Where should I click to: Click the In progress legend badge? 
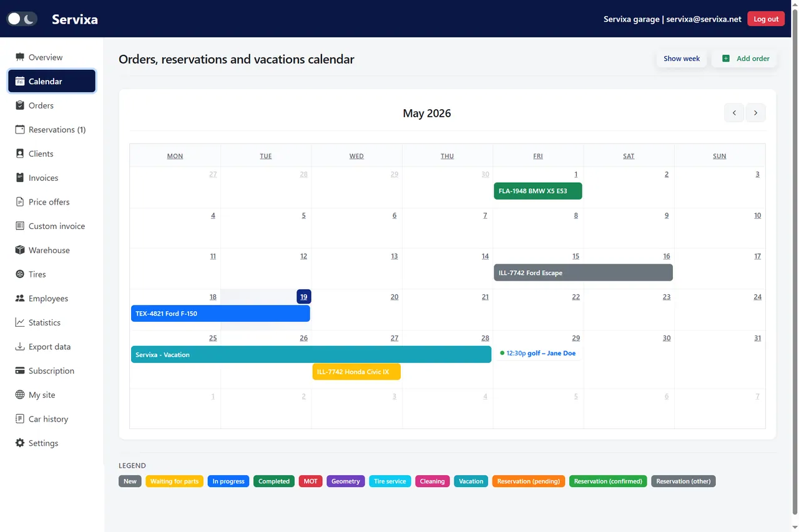click(228, 481)
